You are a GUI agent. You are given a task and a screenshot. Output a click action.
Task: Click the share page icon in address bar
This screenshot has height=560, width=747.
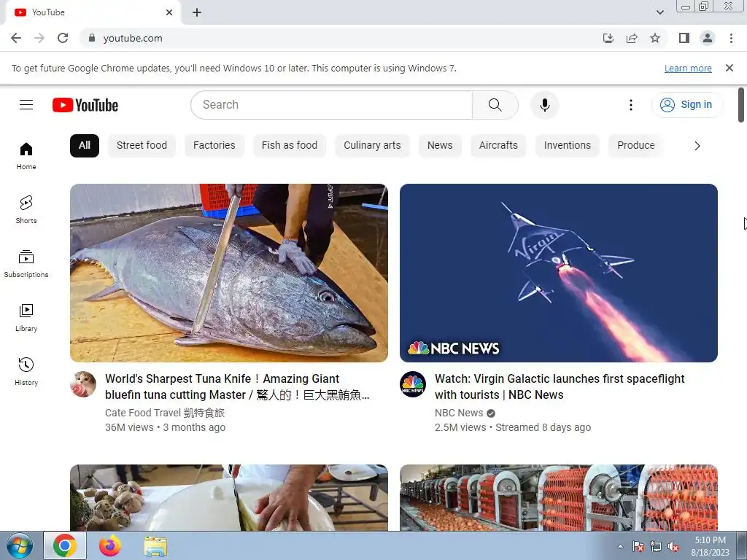click(632, 38)
